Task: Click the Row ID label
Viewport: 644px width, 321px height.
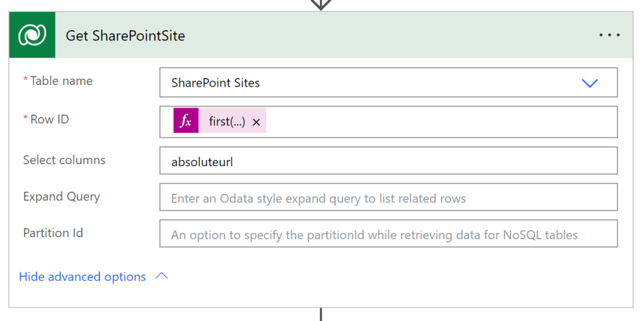Action: [49, 119]
